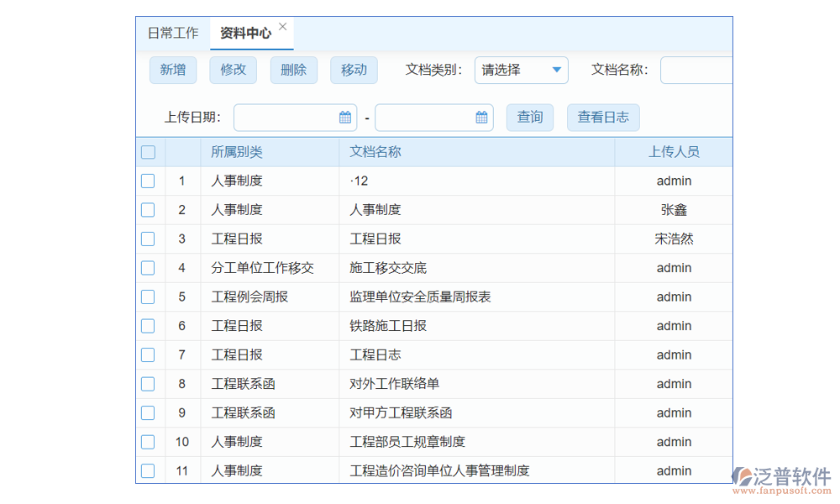
Task: Sort by the 上传人员 column header
Action: (x=674, y=152)
